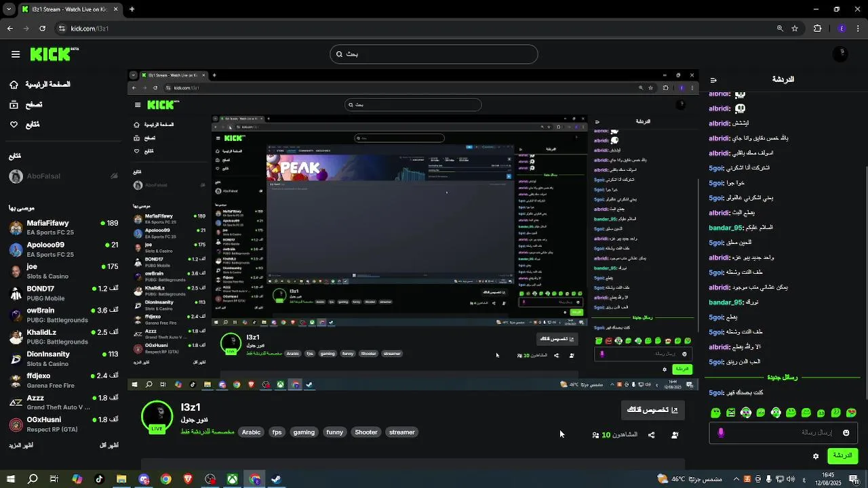This screenshot has width=868, height=488.
Task: Select the KhalidLz channel in sidebar
Action: pyautogui.click(x=64, y=337)
